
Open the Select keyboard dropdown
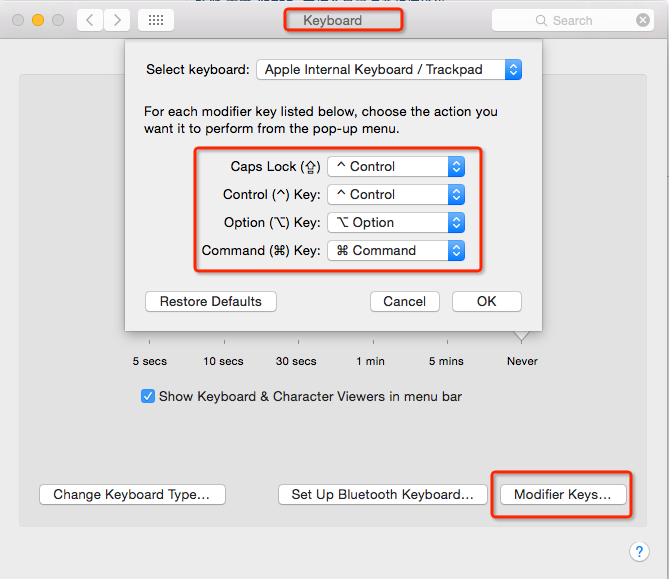(389, 70)
